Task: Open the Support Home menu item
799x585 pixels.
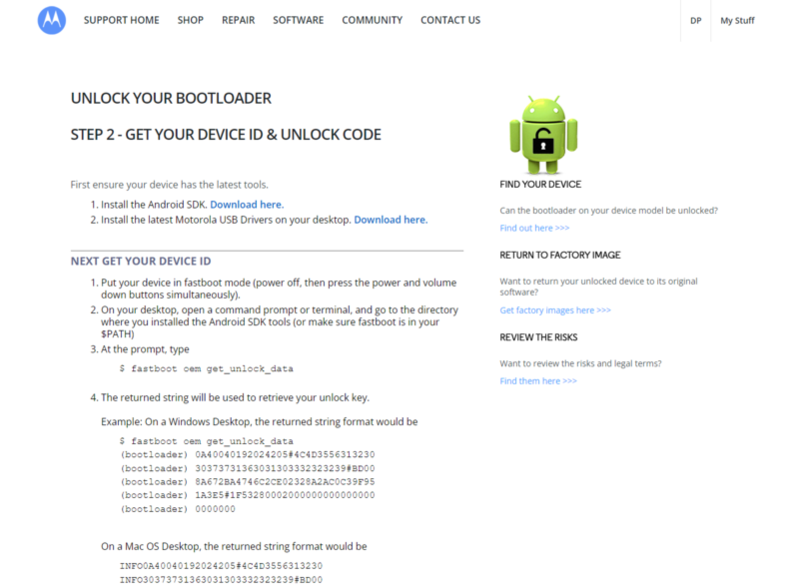Action: [121, 20]
